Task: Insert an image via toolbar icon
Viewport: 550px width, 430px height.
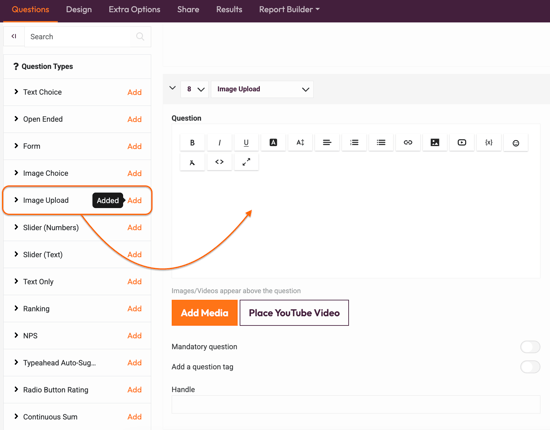Action: [x=435, y=142]
